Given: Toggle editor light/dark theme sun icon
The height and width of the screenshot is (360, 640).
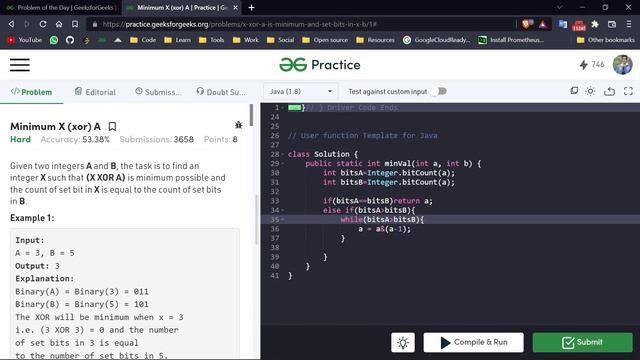Looking at the screenshot, I should tap(591, 91).
